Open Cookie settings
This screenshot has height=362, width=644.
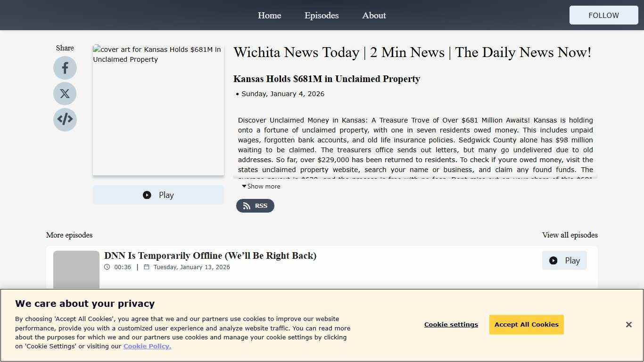click(451, 324)
